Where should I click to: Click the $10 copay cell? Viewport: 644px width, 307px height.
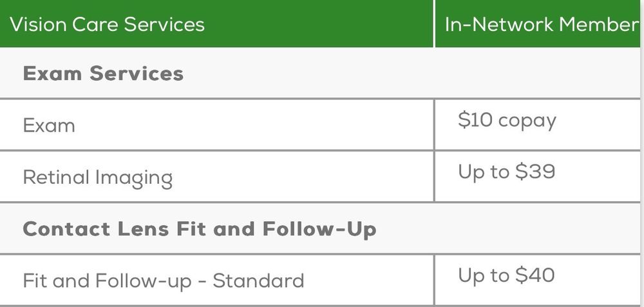tap(507, 121)
